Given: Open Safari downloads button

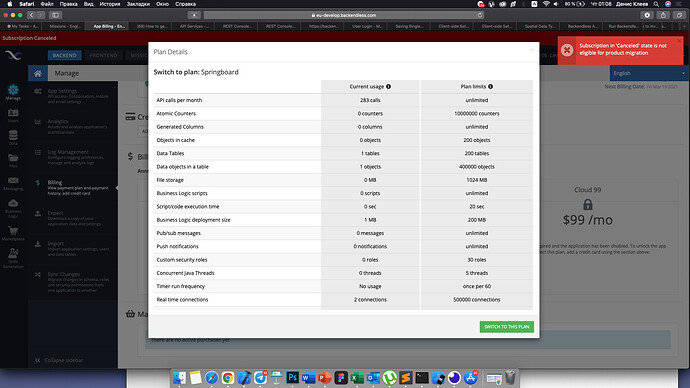Looking at the screenshot, I should coord(647,15).
